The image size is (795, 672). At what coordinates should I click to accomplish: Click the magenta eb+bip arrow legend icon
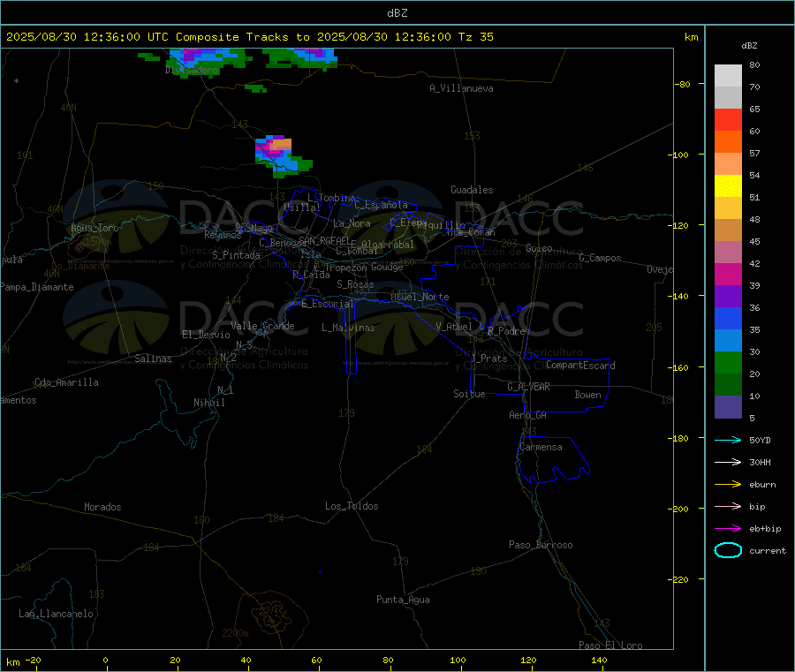(728, 528)
